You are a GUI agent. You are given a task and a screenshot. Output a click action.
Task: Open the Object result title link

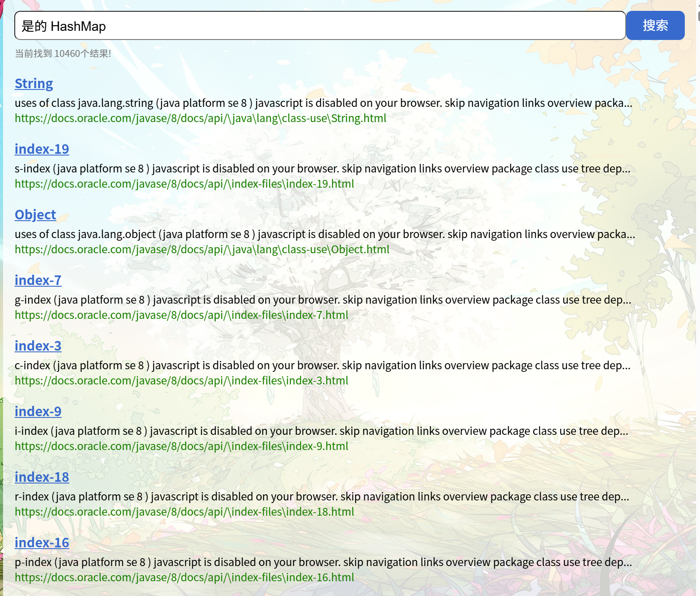(x=35, y=215)
